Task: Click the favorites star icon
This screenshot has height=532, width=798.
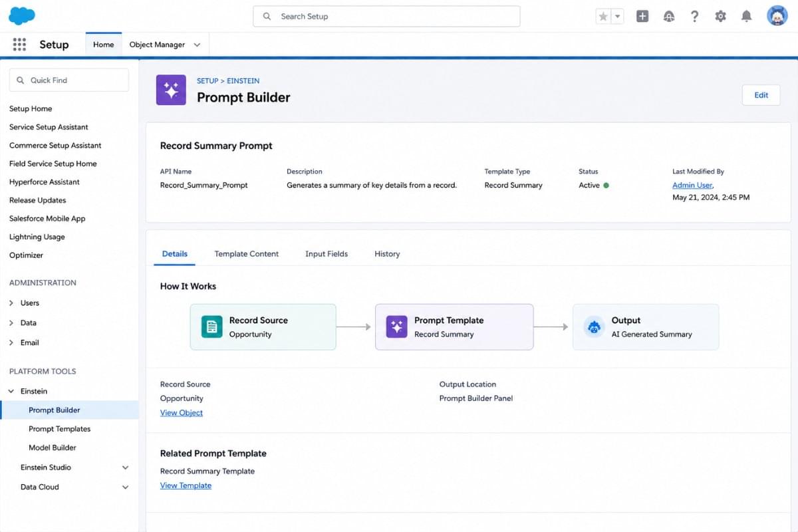Action: click(603, 17)
